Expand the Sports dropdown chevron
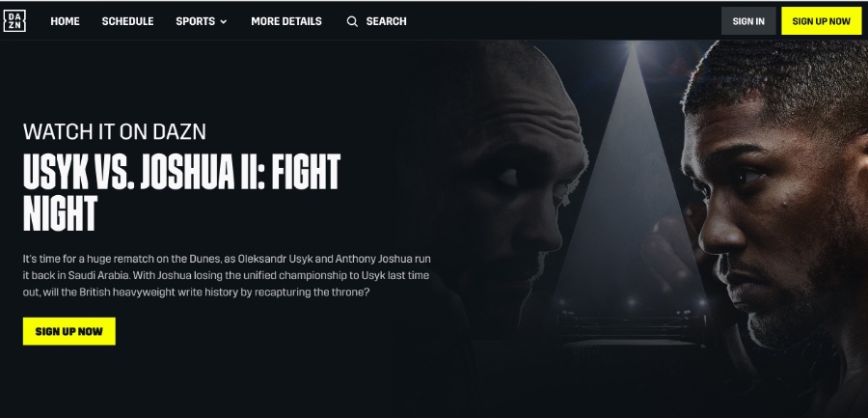The width and height of the screenshot is (868, 418). click(x=224, y=21)
